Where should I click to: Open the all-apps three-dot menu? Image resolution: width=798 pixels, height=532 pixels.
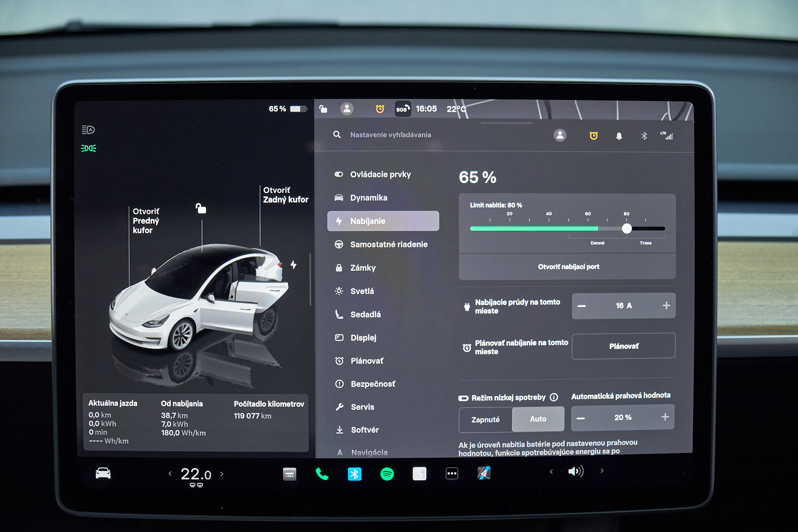[452, 474]
